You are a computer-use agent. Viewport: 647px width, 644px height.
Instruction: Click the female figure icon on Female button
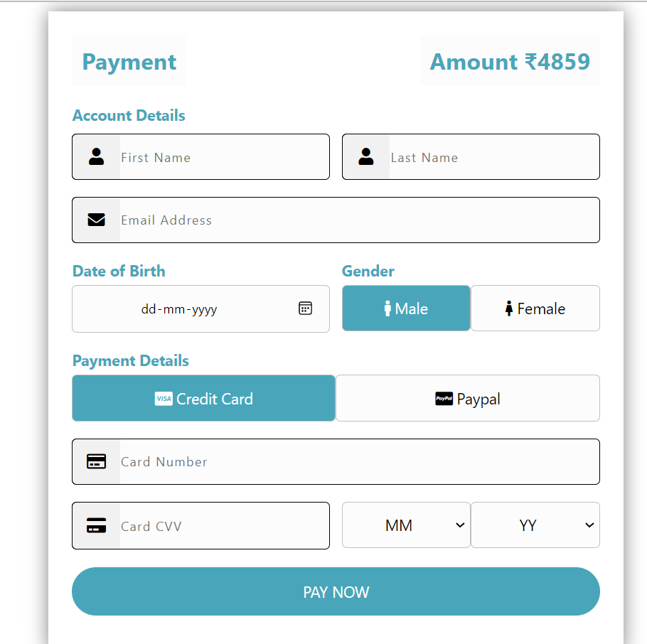509,308
